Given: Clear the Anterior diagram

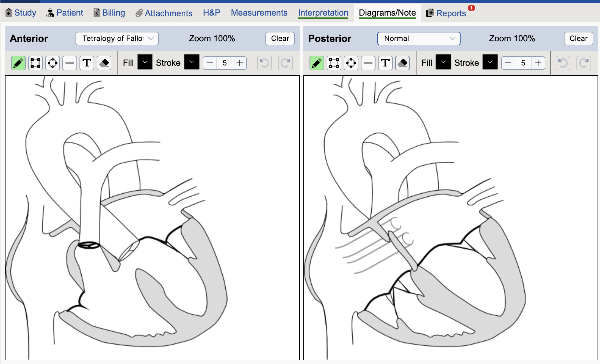Looking at the screenshot, I should (x=280, y=39).
